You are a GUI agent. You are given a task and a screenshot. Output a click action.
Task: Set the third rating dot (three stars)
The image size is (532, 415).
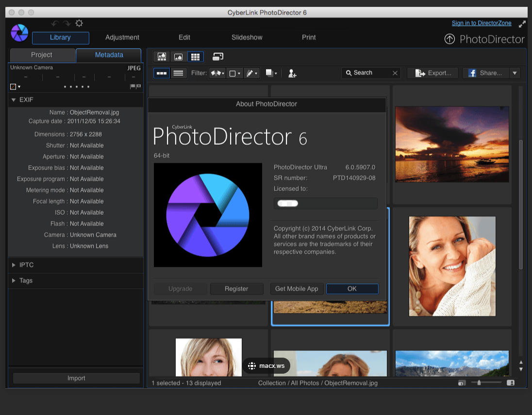click(76, 86)
